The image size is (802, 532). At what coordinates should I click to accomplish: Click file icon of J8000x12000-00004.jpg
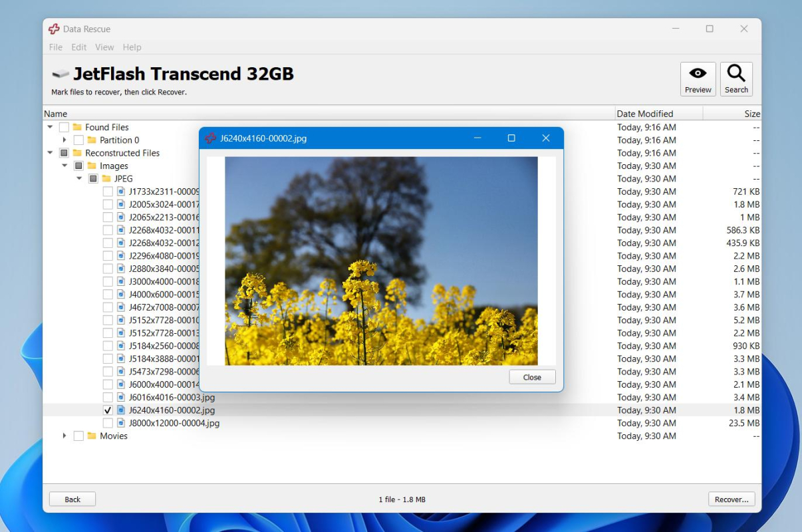[121, 423]
